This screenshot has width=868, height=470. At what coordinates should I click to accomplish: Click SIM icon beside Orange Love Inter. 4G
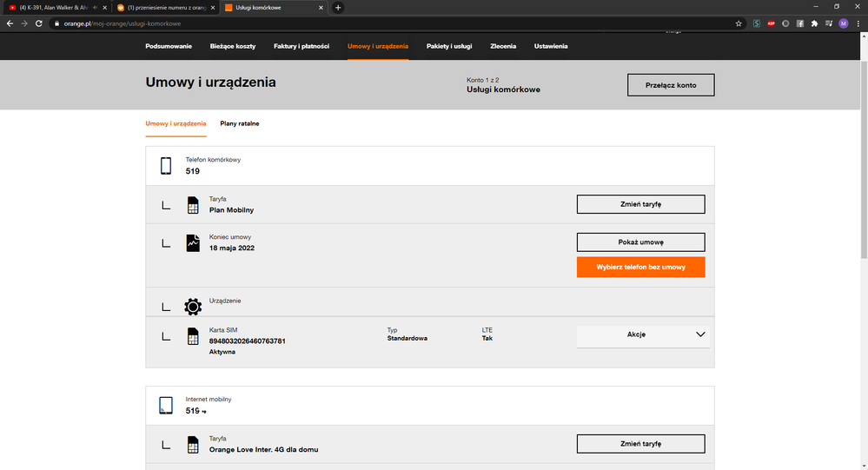tap(193, 445)
